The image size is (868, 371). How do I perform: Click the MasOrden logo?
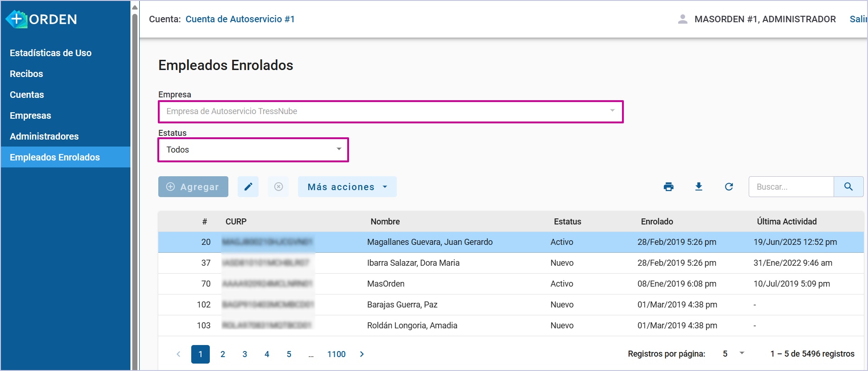tap(41, 19)
